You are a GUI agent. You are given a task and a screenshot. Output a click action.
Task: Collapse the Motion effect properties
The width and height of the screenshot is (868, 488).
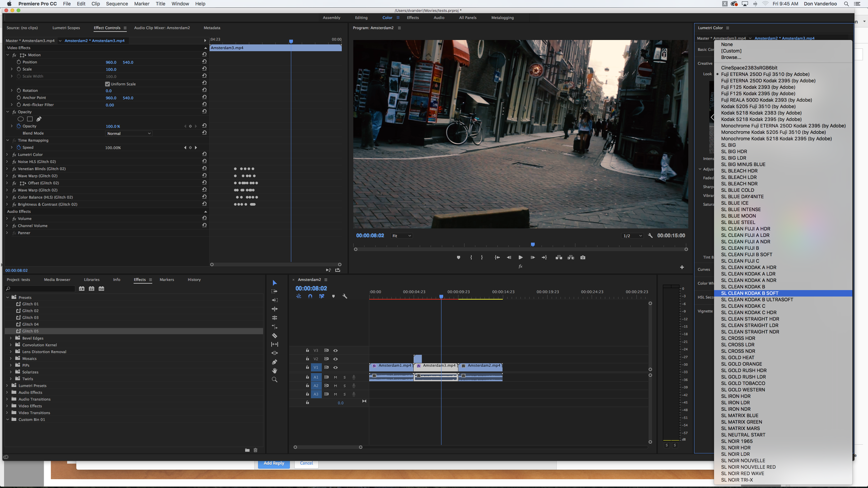pyautogui.click(x=7, y=55)
